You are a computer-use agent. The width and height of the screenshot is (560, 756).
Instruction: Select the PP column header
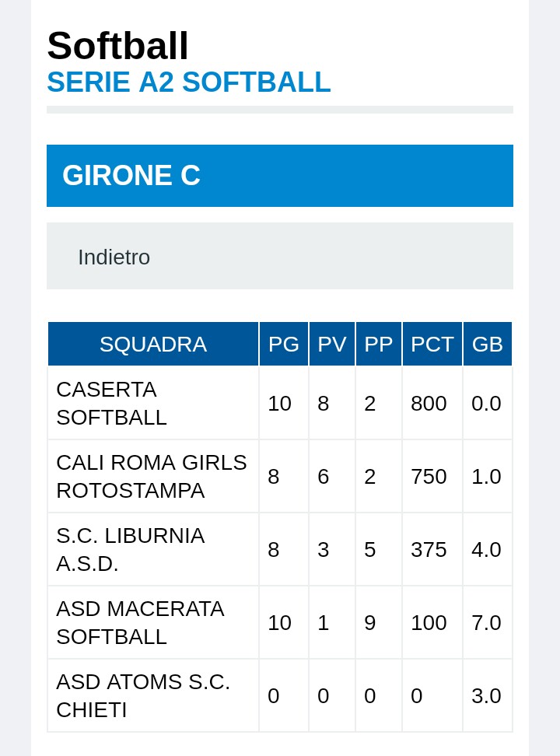click(379, 345)
